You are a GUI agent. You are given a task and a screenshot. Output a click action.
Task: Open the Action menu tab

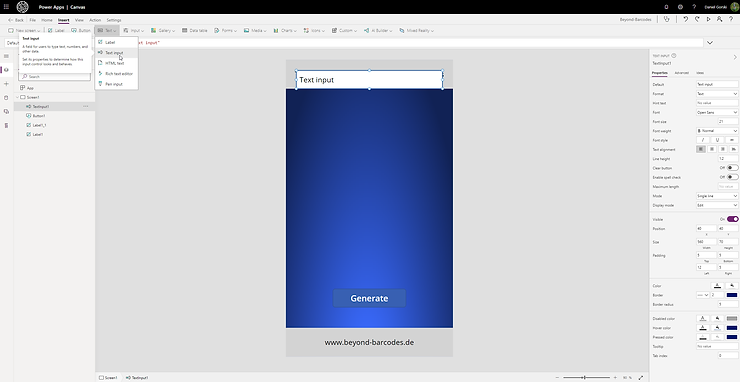point(95,20)
